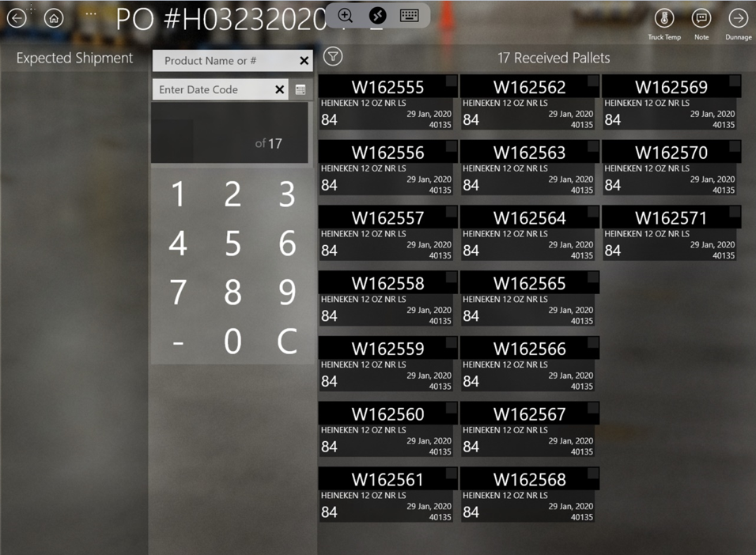Viewport: 756px width, 555px height.
Task: Tap keypad digit 1
Action: pos(179,194)
